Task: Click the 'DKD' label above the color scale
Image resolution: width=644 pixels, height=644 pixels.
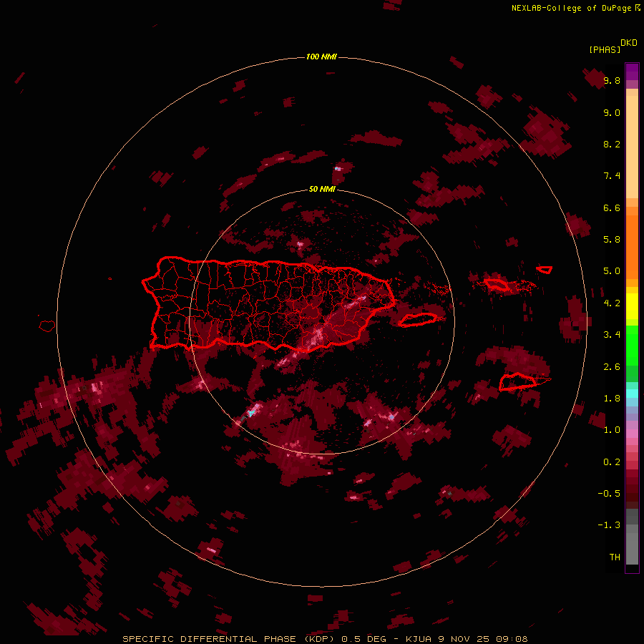Action: coord(629,43)
